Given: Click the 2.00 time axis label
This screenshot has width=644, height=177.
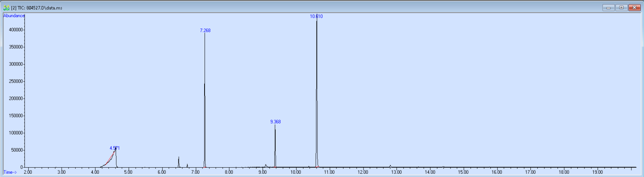Looking at the screenshot, I should (x=28, y=172).
